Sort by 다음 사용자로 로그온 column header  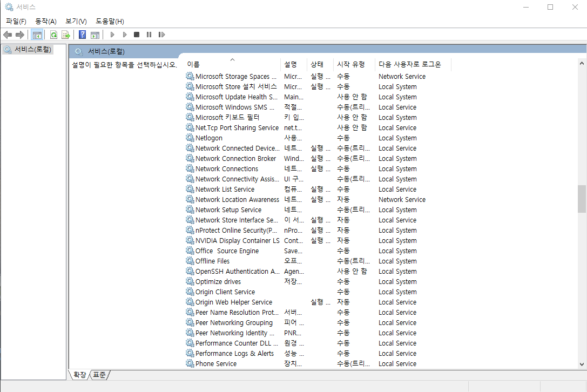(413, 64)
